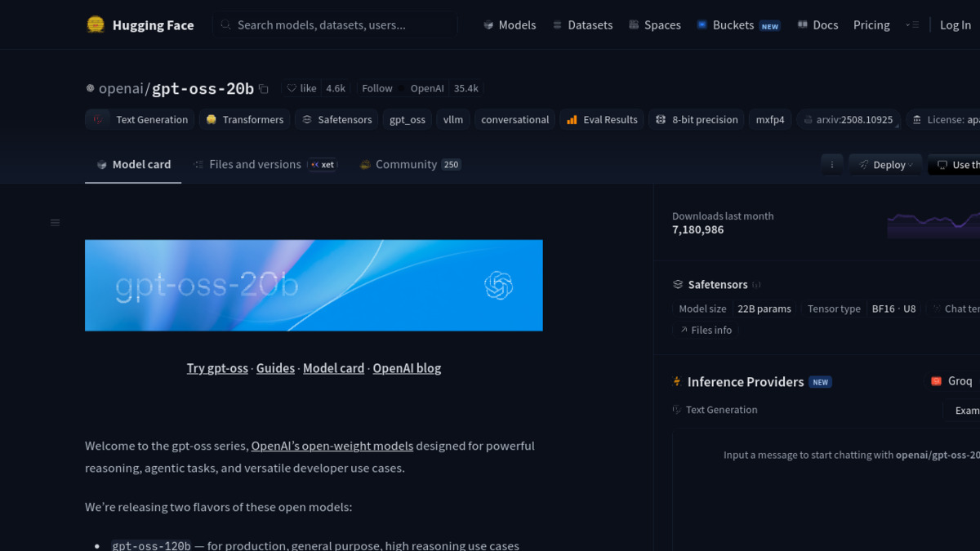
Task: Open the 4.6k likes count
Action: pos(336,88)
